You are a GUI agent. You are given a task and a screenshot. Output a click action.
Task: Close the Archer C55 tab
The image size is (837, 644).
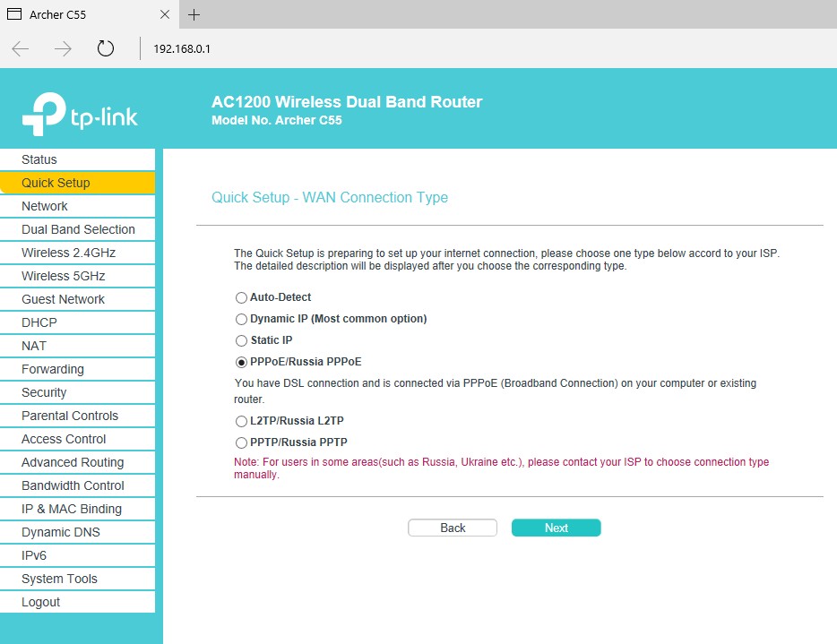tap(165, 14)
